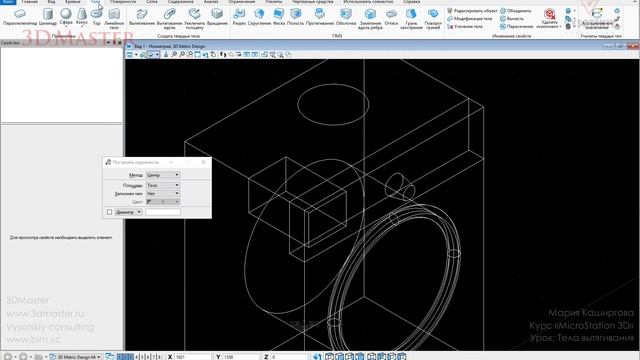The width and height of the screenshot is (640, 360).
Task: Choose the Оболочка shell tool
Action: (346, 18)
